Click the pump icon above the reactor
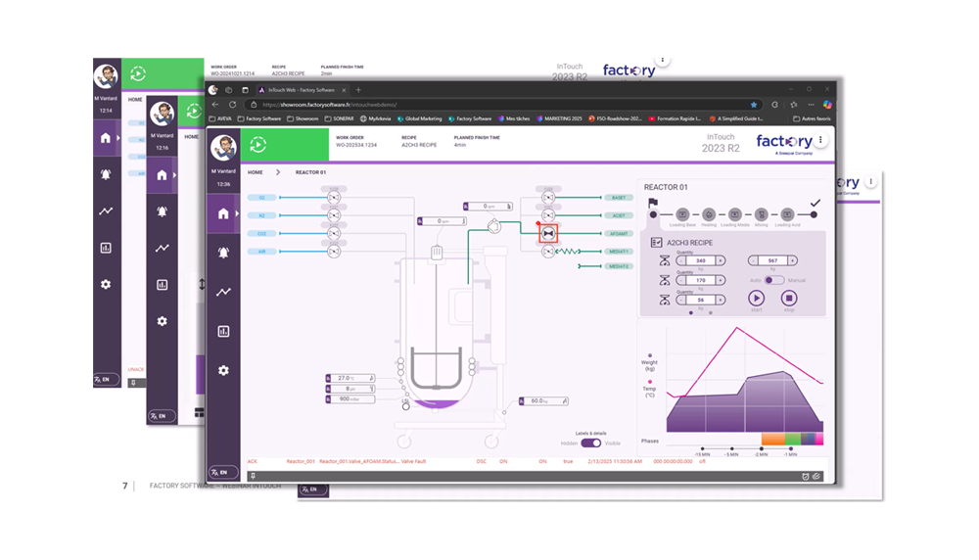The height and width of the screenshot is (560, 979). [x=493, y=226]
